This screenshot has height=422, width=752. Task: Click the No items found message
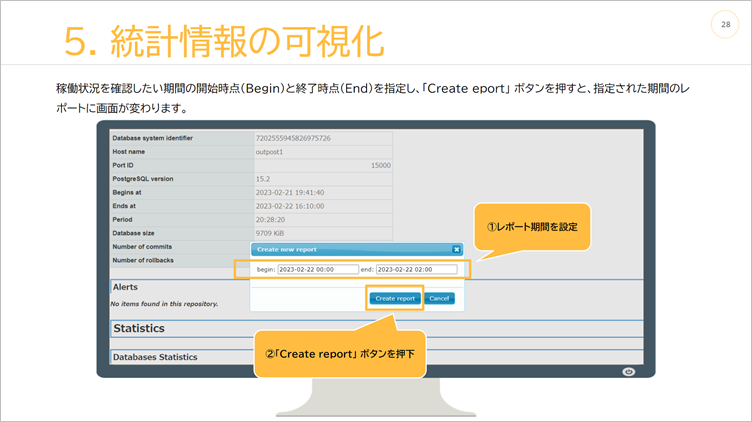click(164, 304)
